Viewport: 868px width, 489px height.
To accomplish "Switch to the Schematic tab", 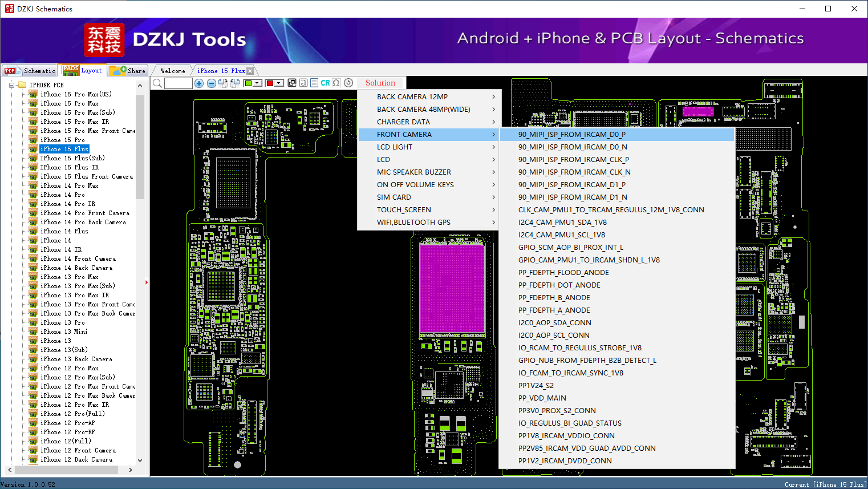I will [x=30, y=71].
